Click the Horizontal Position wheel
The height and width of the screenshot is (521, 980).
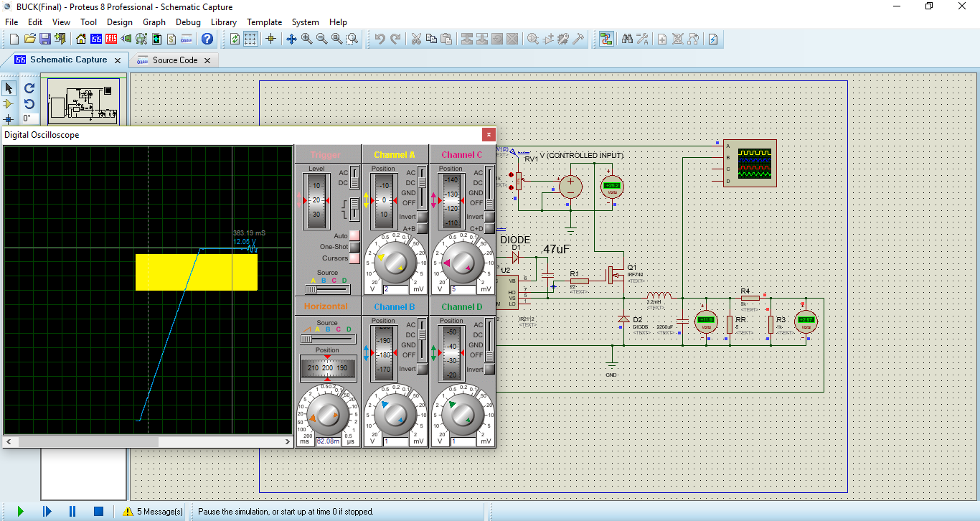point(327,368)
